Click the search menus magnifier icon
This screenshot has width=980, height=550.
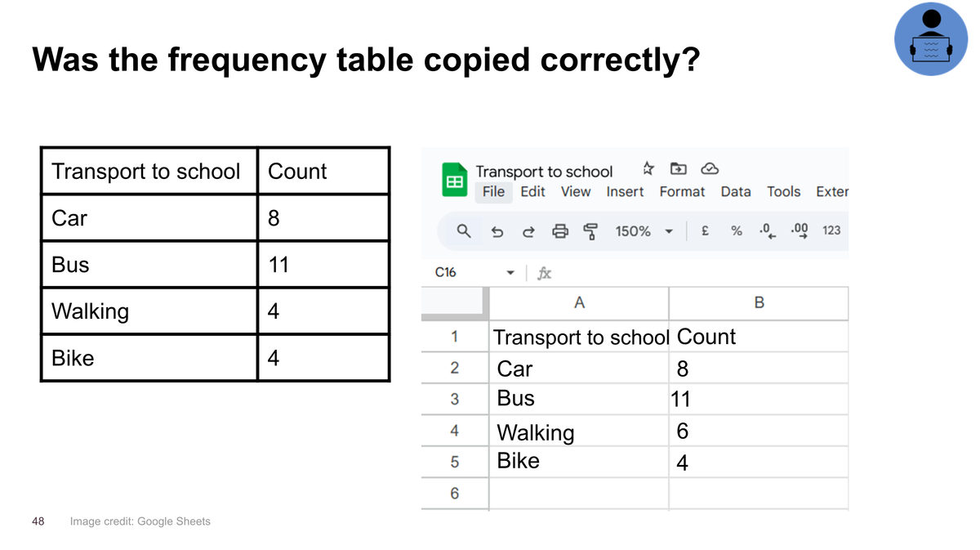click(463, 231)
